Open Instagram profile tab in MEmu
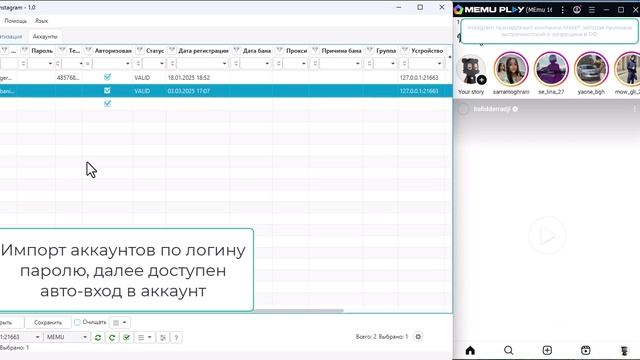 (x=624, y=350)
